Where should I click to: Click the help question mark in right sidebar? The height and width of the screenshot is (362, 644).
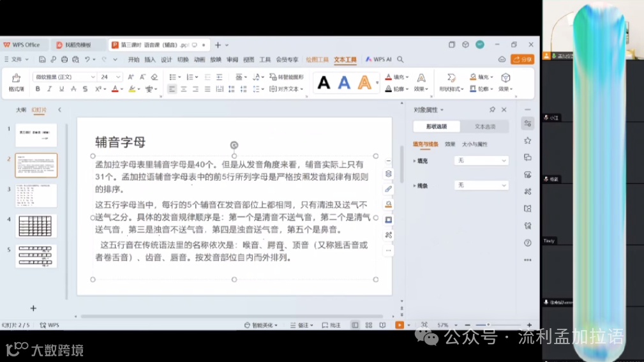point(528,243)
